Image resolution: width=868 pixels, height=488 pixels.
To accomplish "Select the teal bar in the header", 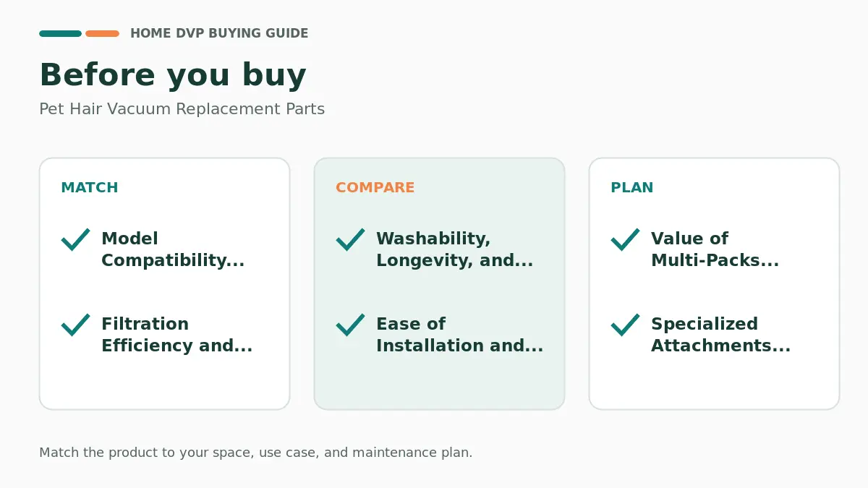I will 60,33.
